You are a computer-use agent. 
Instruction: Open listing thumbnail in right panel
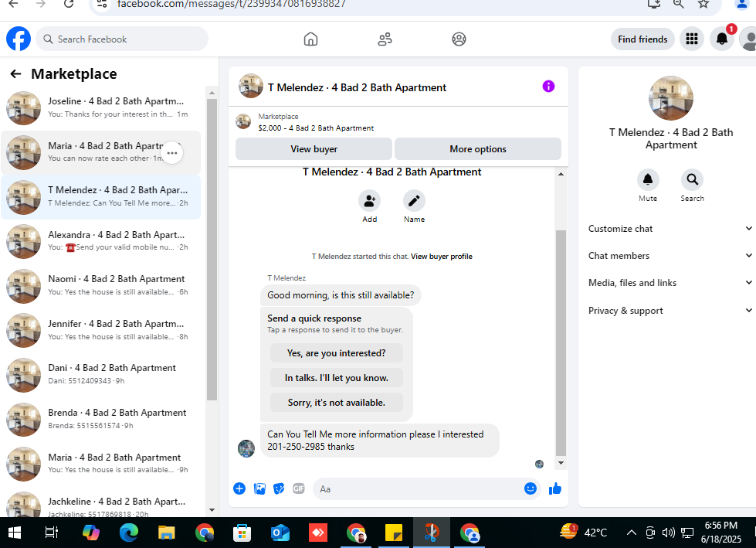pyautogui.click(x=670, y=98)
